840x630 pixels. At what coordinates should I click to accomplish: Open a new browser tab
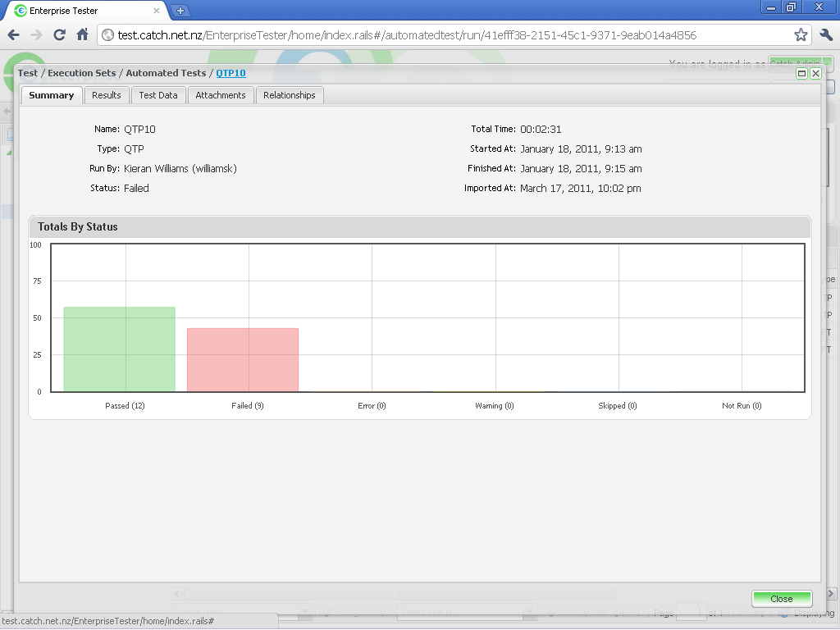click(x=180, y=11)
